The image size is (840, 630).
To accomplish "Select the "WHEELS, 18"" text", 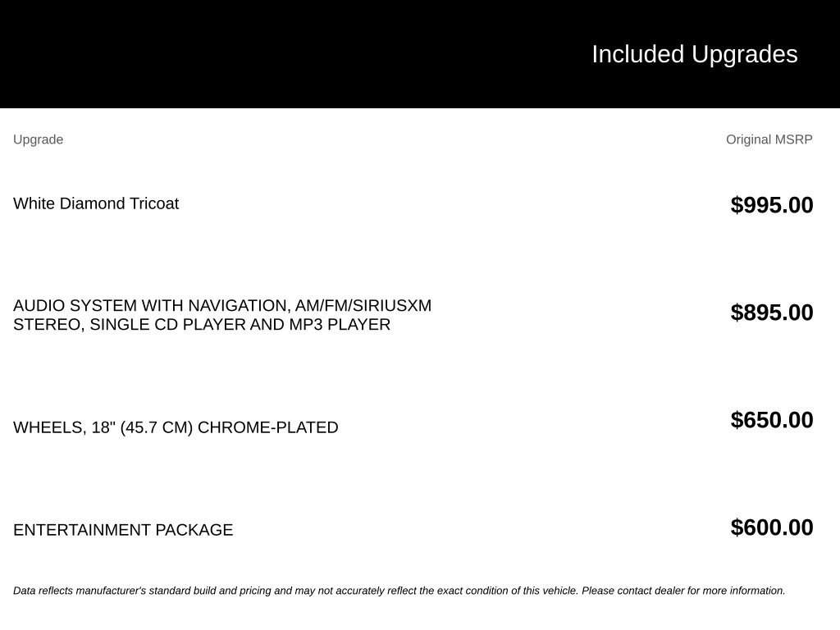I will click(x=64, y=427).
